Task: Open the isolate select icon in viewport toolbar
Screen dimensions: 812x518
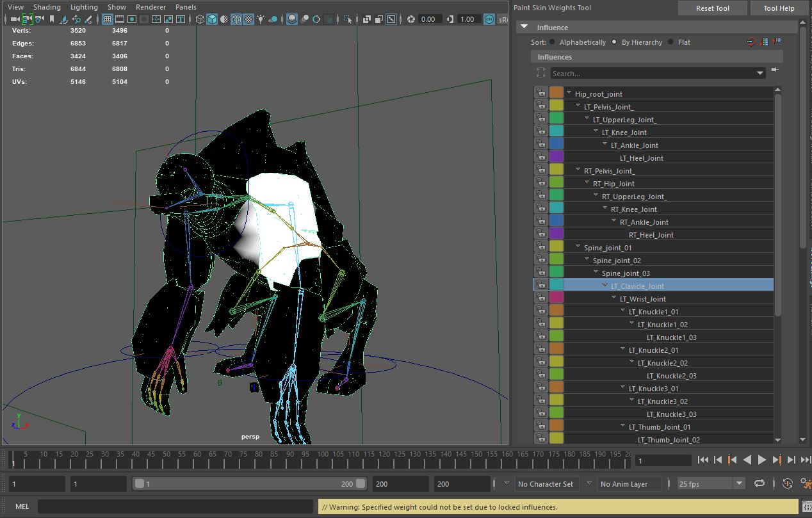Action: 347,19
